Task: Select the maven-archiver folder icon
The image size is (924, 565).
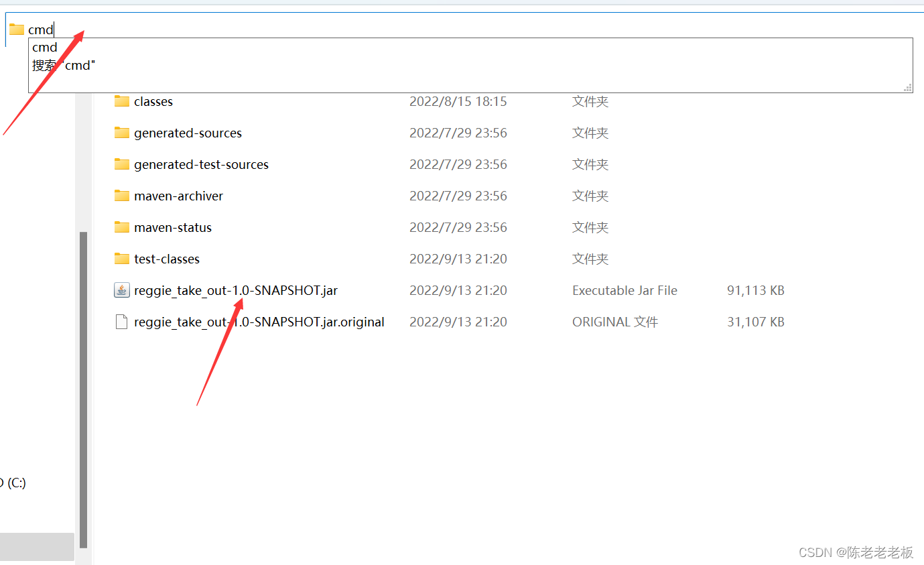Action: click(122, 196)
